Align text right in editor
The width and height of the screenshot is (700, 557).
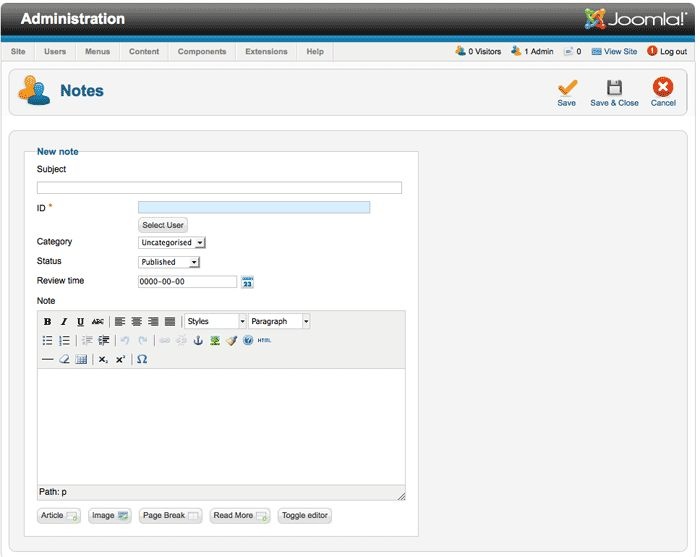pyautogui.click(x=153, y=321)
